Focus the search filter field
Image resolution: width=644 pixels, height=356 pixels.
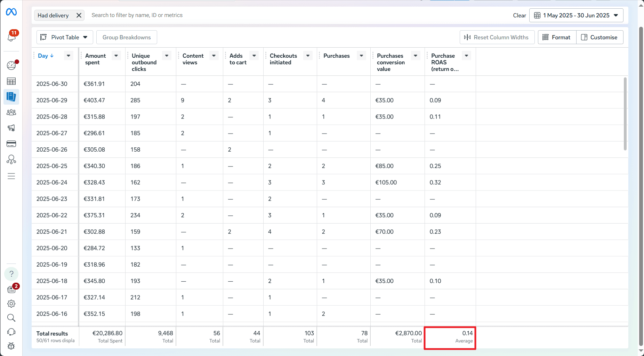(299, 15)
